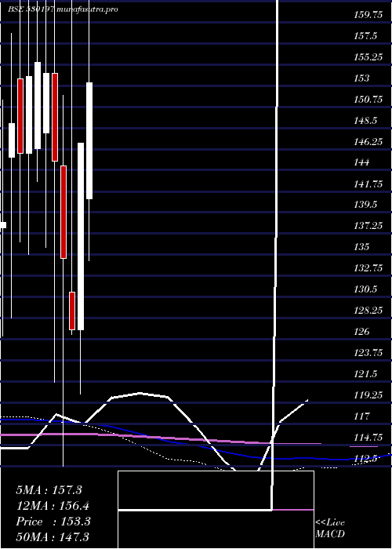Screen dimensions: 392x549
Task: Click the 139.5 price axis label
Action: coord(365,205)
